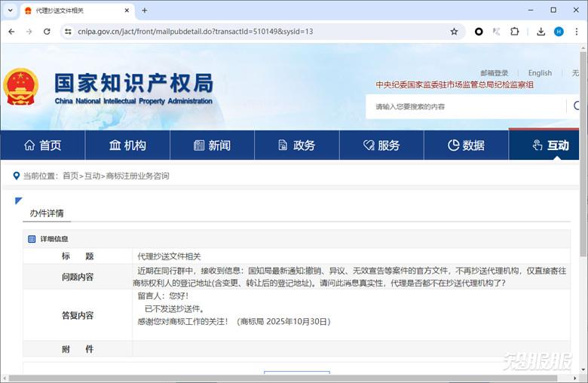Open 服务 in the navigation bar

pyautogui.click(x=381, y=146)
